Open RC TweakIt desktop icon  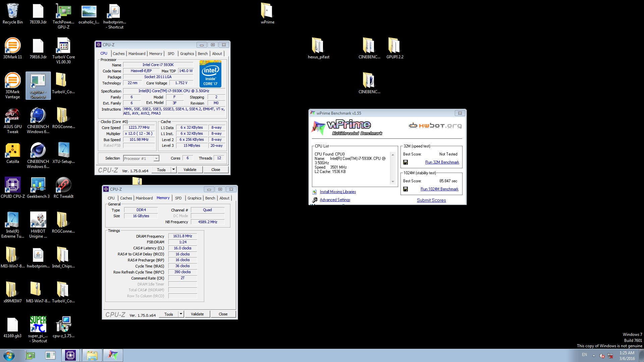[x=63, y=188]
